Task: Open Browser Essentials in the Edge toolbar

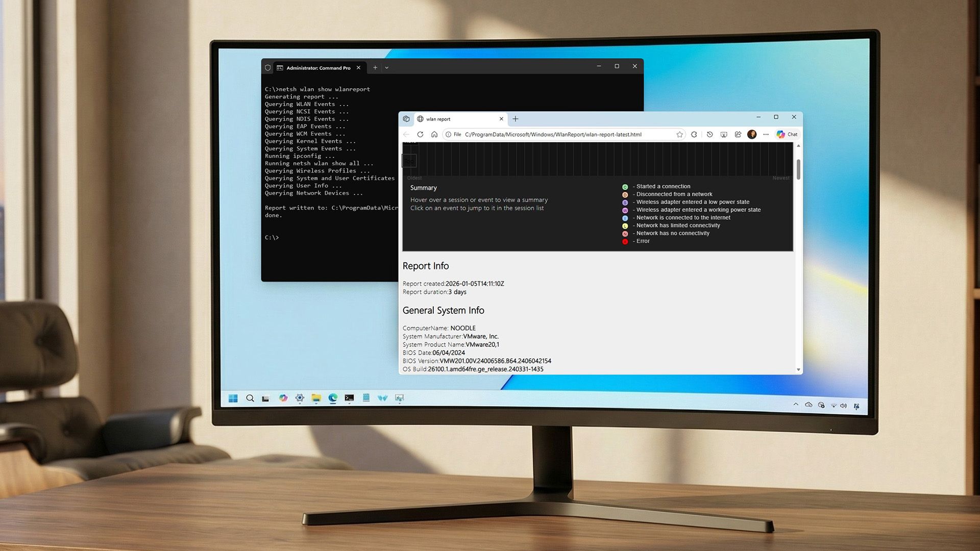Action: [694, 134]
